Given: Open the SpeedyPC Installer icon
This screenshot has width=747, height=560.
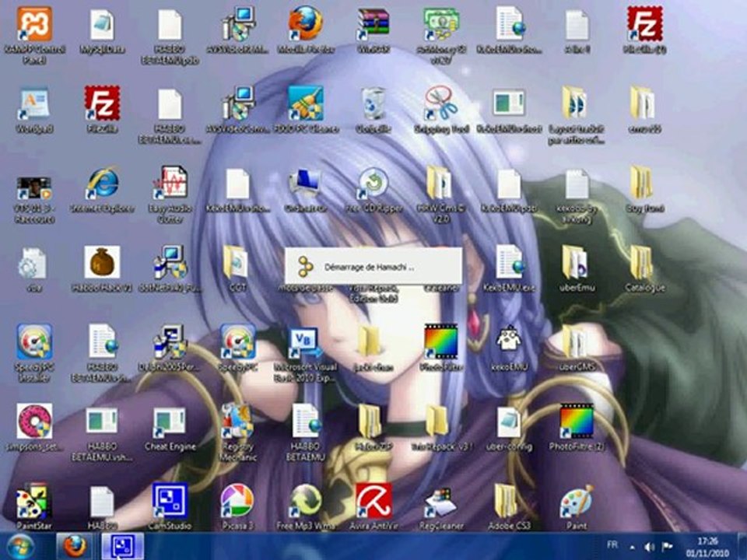Looking at the screenshot, I should [x=34, y=342].
